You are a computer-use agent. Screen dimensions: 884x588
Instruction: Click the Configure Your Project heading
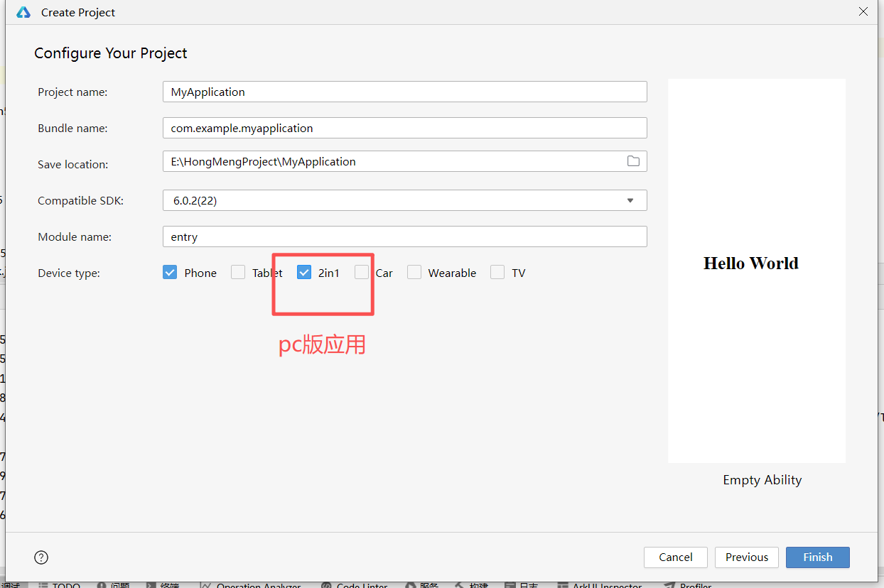[x=111, y=53]
